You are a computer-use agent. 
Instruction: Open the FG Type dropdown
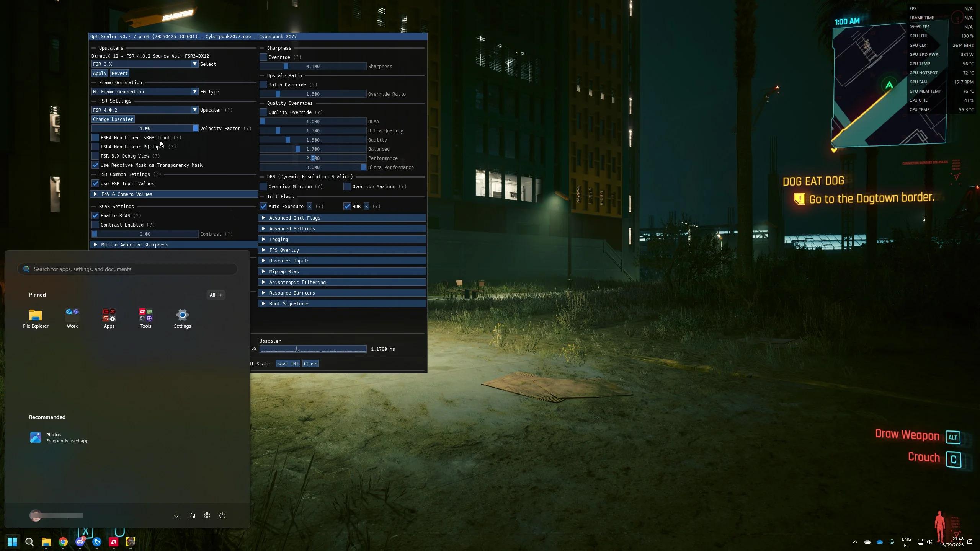pyautogui.click(x=145, y=91)
